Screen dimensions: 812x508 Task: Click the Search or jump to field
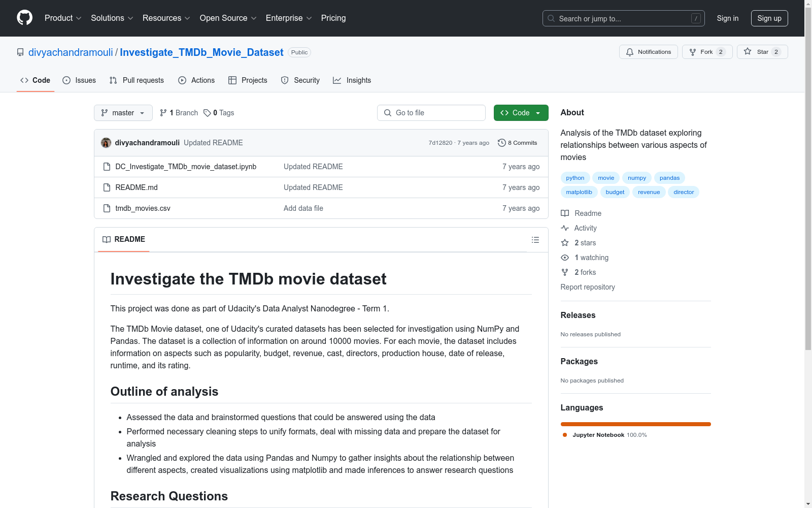(624, 18)
